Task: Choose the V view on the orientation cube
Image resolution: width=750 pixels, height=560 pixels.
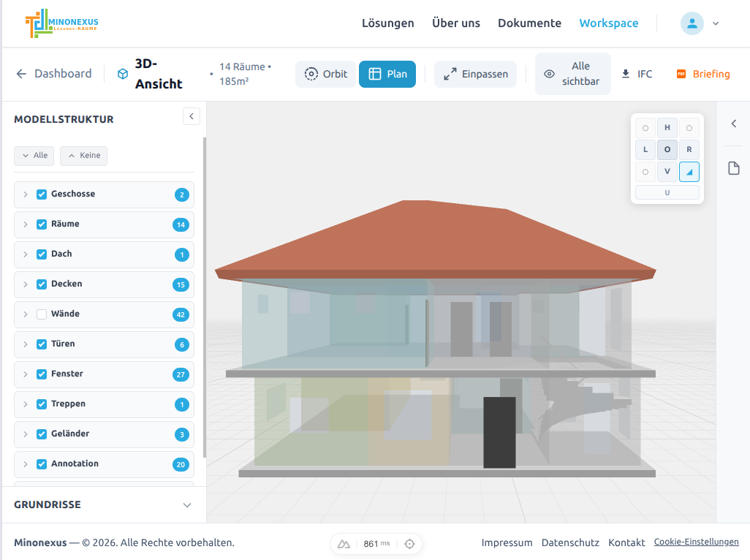Action: [667, 171]
